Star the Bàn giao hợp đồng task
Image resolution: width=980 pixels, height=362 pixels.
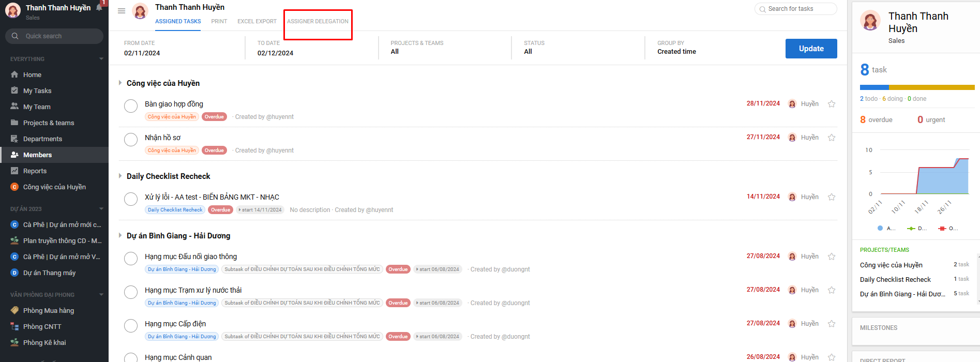click(x=832, y=104)
